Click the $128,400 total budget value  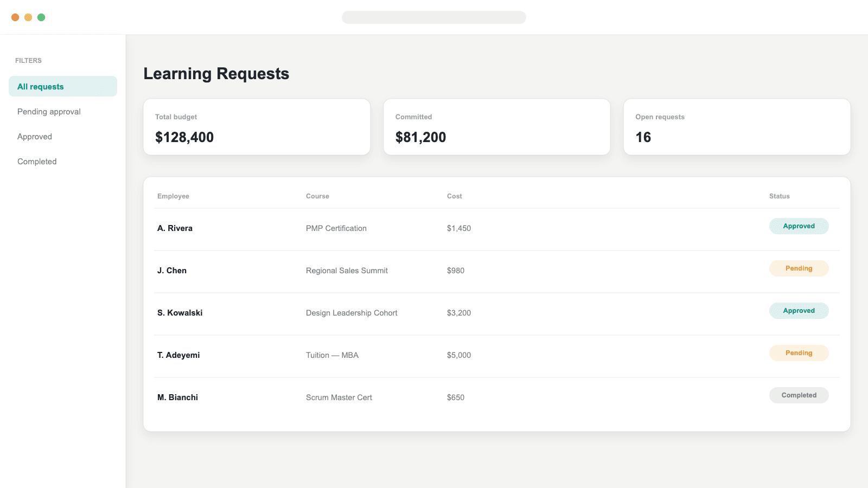point(184,137)
